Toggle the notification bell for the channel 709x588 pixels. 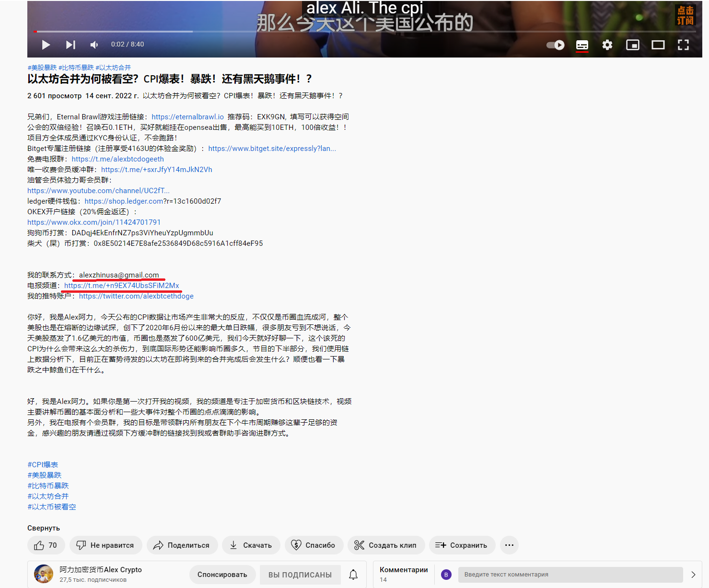(353, 575)
